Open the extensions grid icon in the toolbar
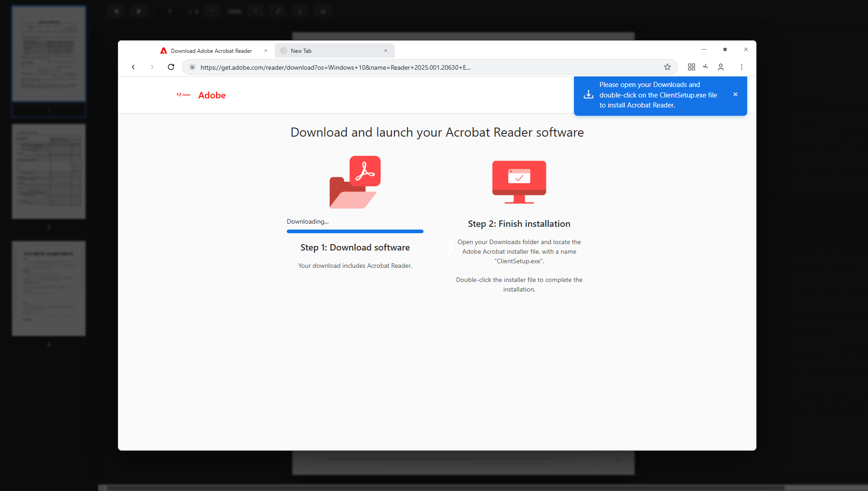The width and height of the screenshot is (868, 491). coord(692,67)
